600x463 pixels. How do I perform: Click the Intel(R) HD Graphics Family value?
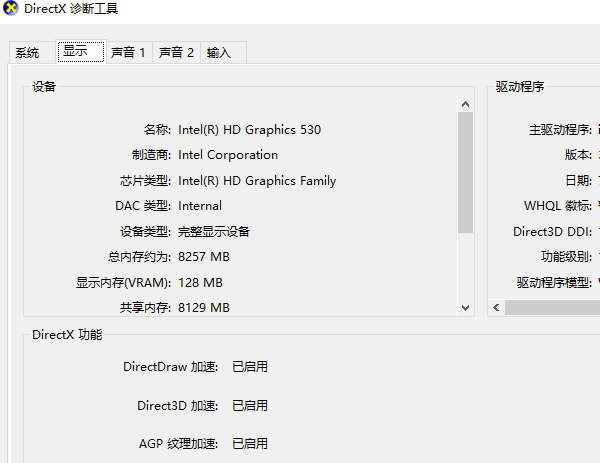coord(257,181)
